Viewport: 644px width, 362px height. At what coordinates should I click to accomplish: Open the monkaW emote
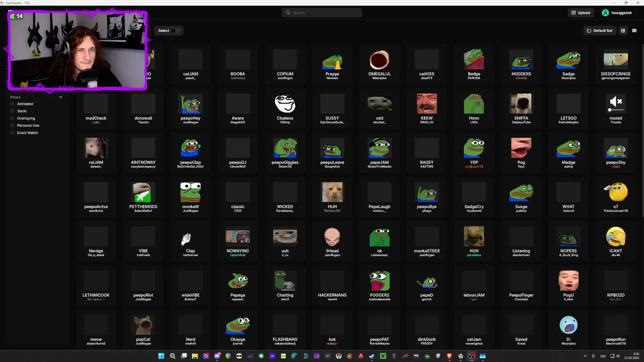[190, 197]
